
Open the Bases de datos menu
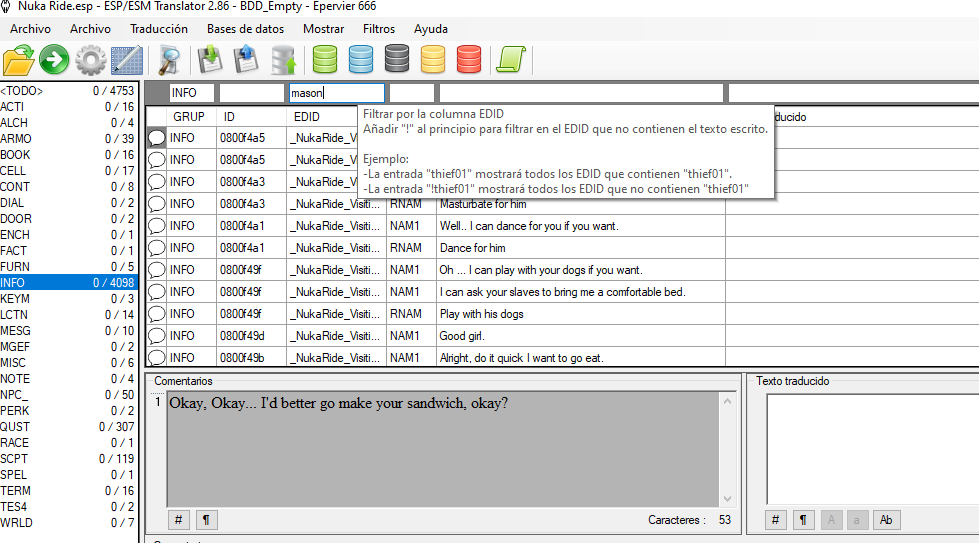tap(245, 29)
